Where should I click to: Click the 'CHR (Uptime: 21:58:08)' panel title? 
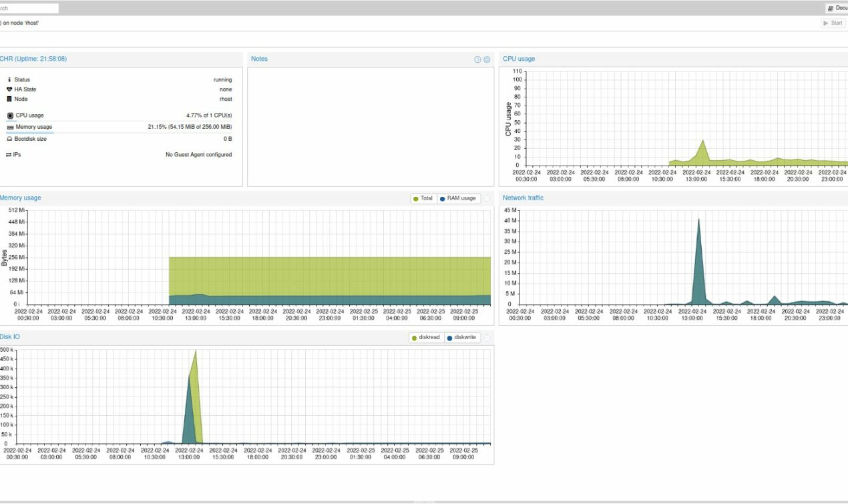pos(33,59)
